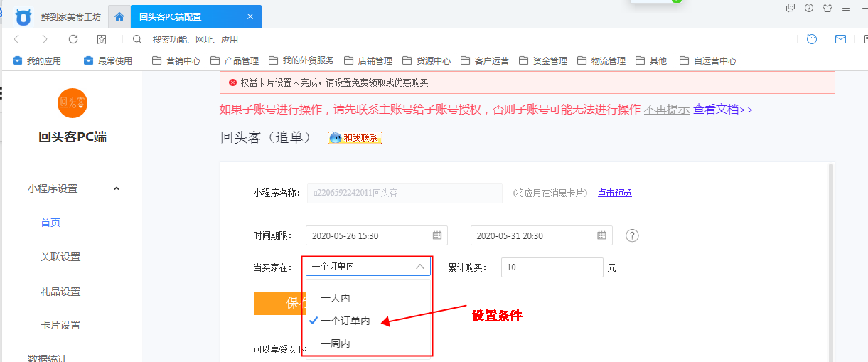
Task: Select 礼品设置 in the sidebar
Action: coord(60,292)
